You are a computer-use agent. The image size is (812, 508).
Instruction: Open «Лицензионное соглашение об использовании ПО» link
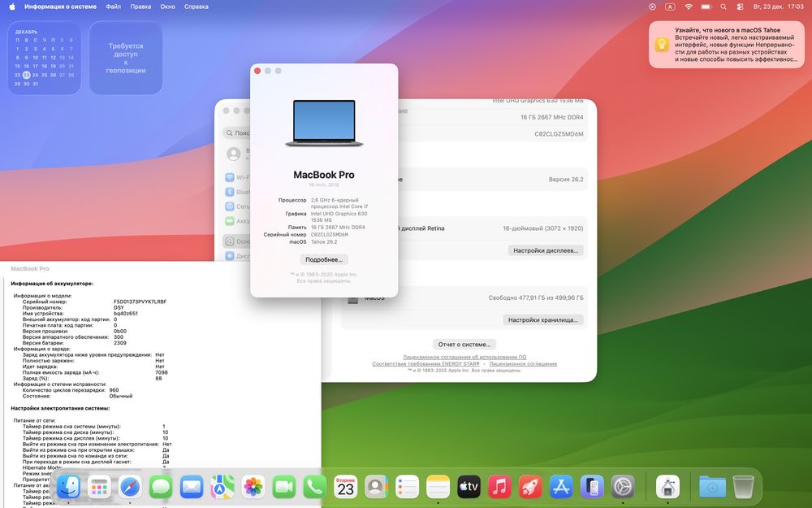click(x=464, y=357)
